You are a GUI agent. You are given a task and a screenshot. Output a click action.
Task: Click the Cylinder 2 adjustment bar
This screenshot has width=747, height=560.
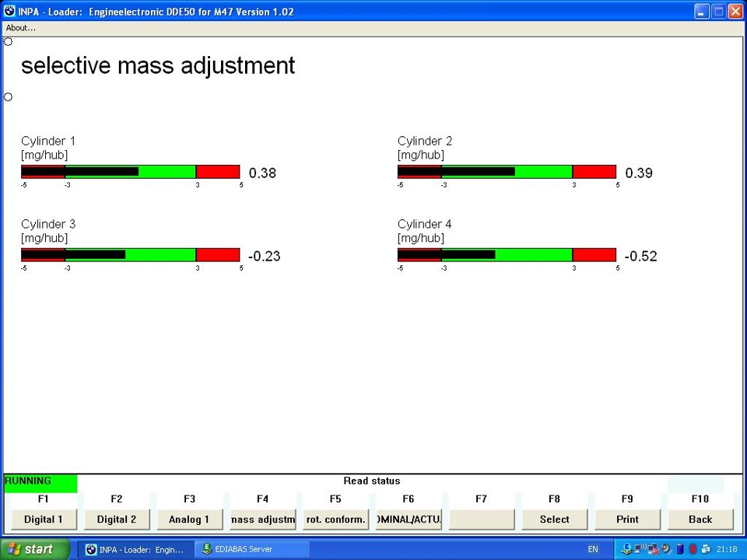pos(507,172)
